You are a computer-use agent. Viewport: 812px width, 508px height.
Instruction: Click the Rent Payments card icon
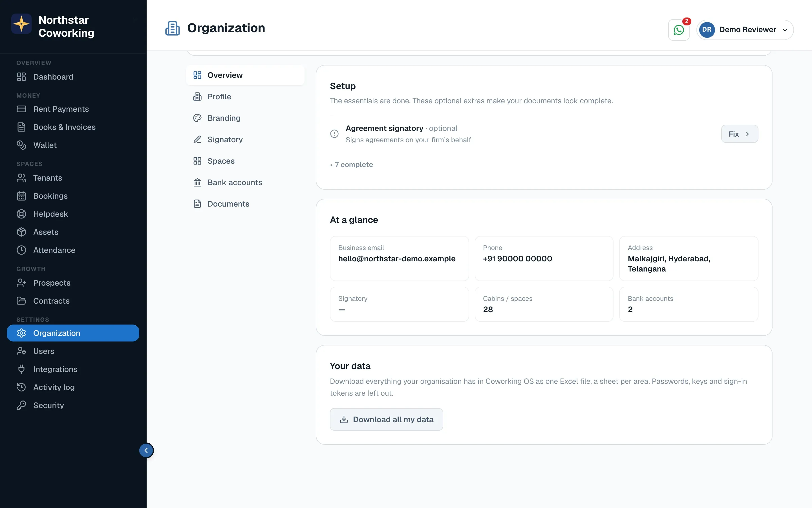tap(21, 109)
